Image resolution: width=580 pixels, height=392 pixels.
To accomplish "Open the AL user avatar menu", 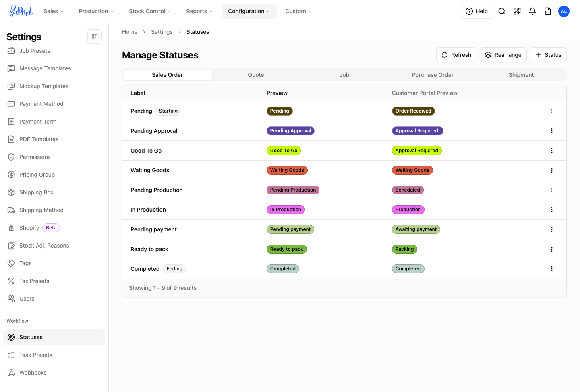I will 564,11.
